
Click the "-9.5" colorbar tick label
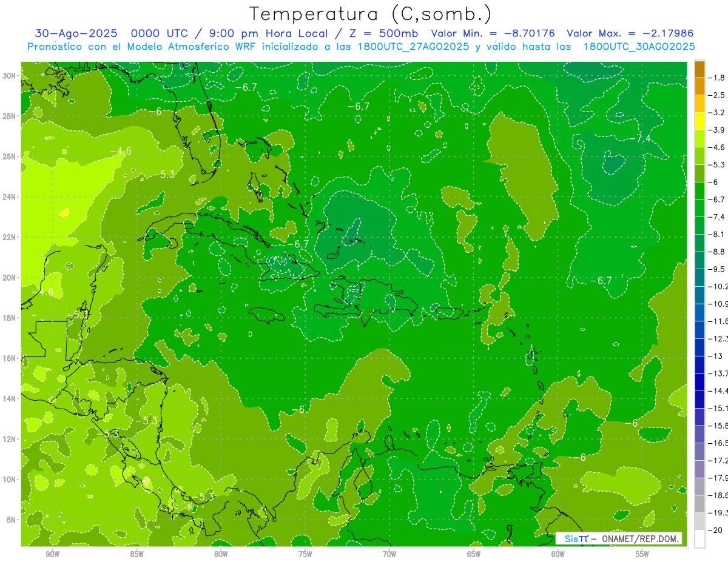pyautogui.click(x=716, y=269)
